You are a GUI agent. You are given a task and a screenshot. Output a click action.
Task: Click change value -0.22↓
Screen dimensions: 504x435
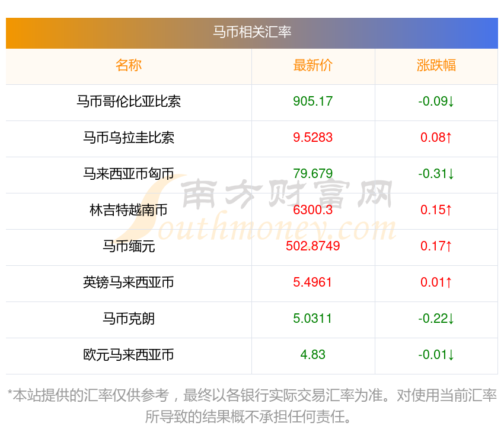[436, 319]
